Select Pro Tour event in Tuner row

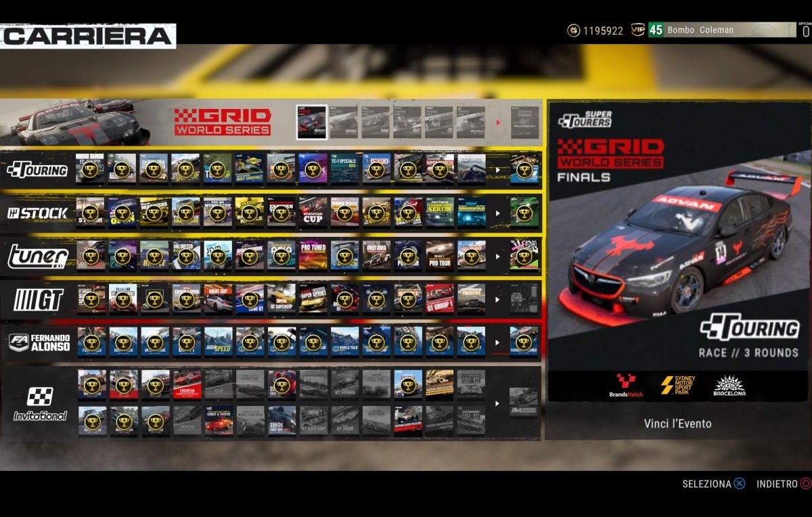coord(440,256)
